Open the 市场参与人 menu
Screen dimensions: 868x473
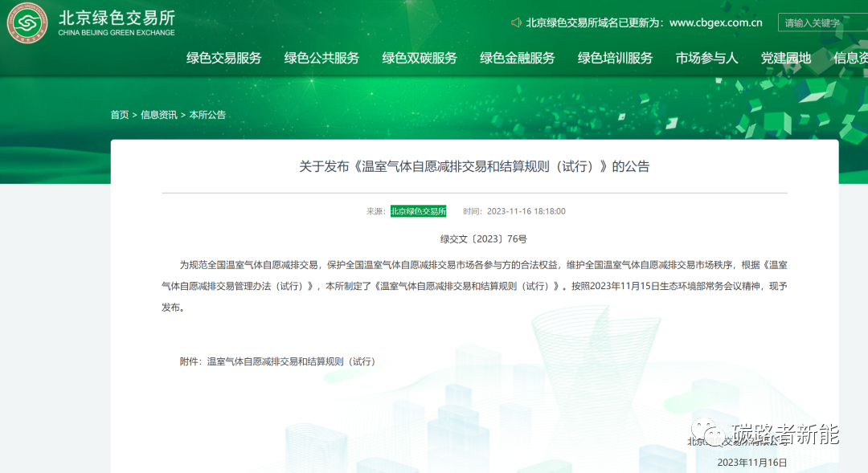pyautogui.click(x=706, y=58)
